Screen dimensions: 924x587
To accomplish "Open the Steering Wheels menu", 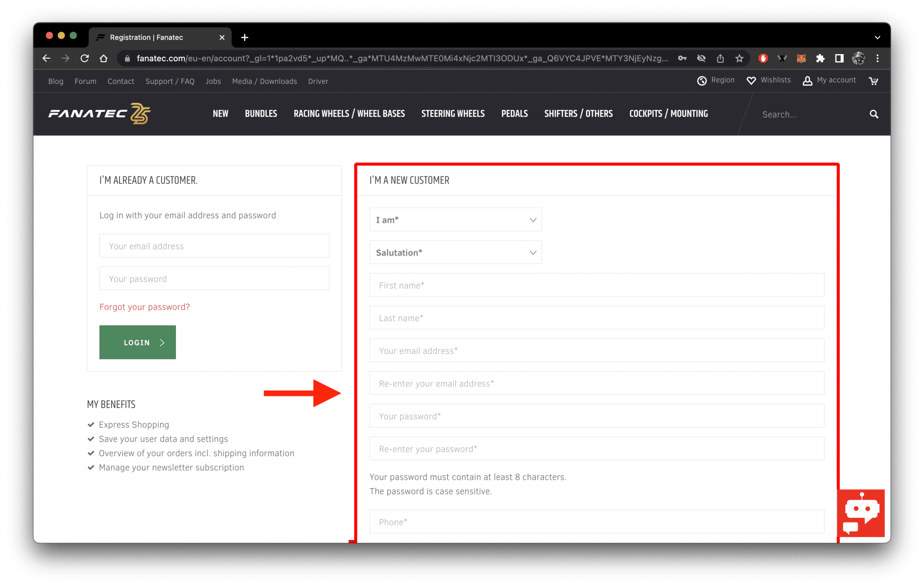I will (x=453, y=114).
